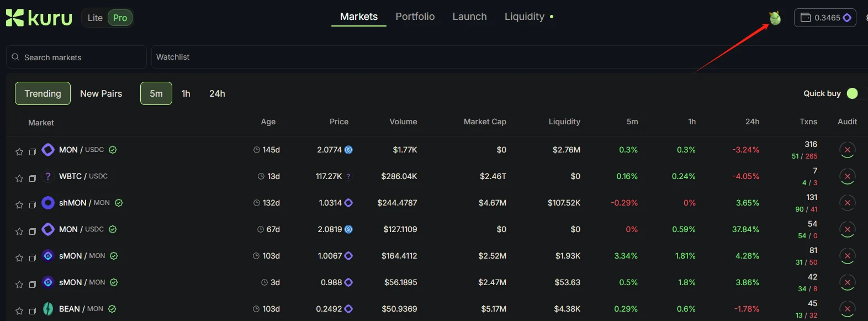Image resolution: width=868 pixels, height=321 pixels.
Task: Click the Kuru logo
Action: (39, 18)
